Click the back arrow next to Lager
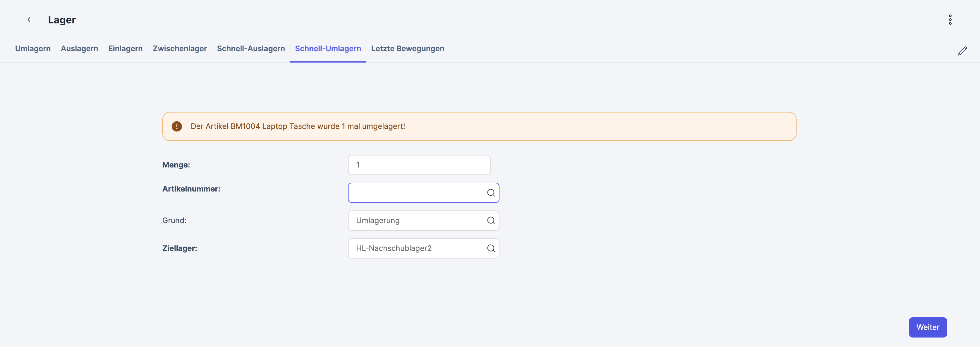The height and width of the screenshot is (347, 980). click(x=29, y=20)
